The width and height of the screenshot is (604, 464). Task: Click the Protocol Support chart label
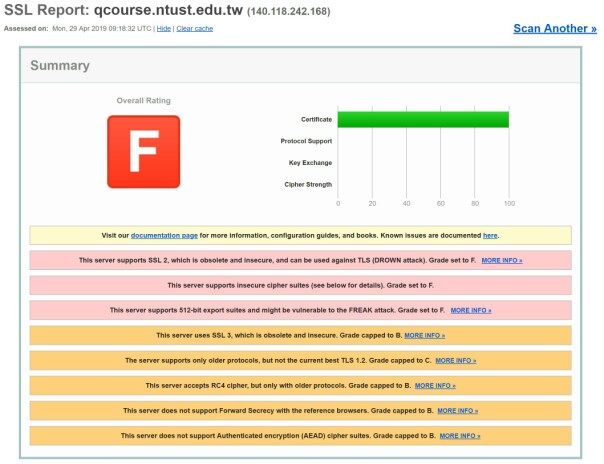(306, 141)
